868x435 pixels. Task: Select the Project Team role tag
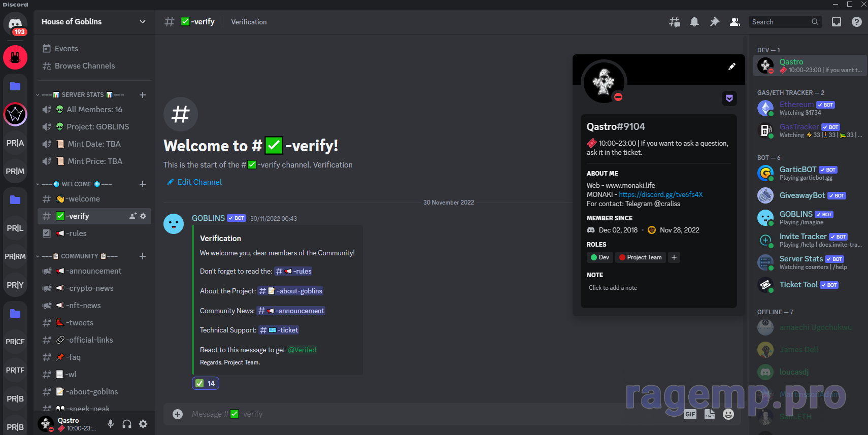[641, 257]
